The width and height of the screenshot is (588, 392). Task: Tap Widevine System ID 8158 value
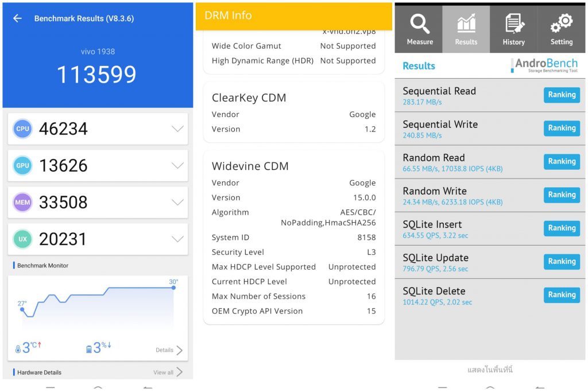pyautogui.click(x=366, y=237)
